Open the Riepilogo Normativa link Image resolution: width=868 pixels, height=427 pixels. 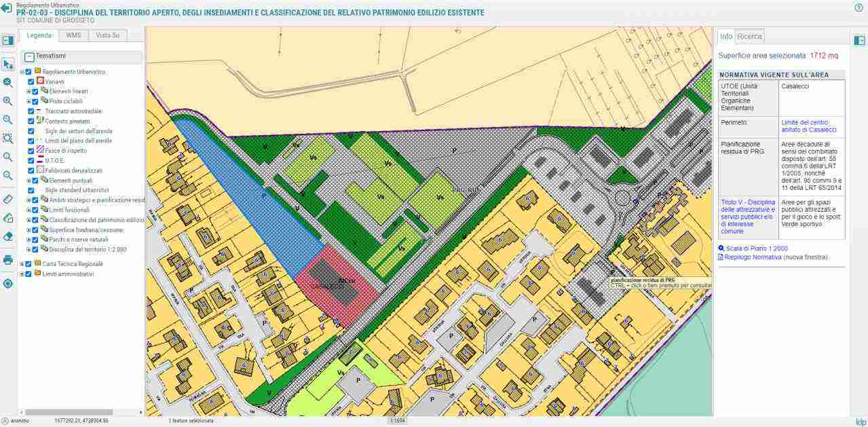753,257
